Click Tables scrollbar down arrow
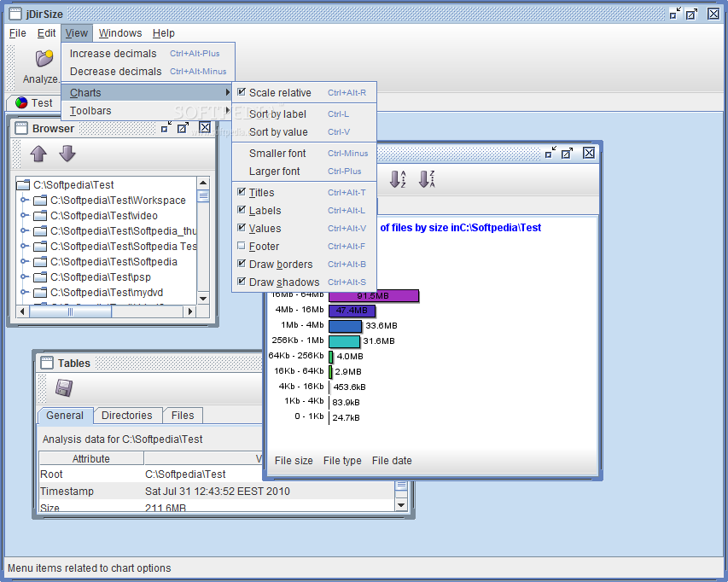The height and width of the screenshot is (582, 728). point(401,504)
